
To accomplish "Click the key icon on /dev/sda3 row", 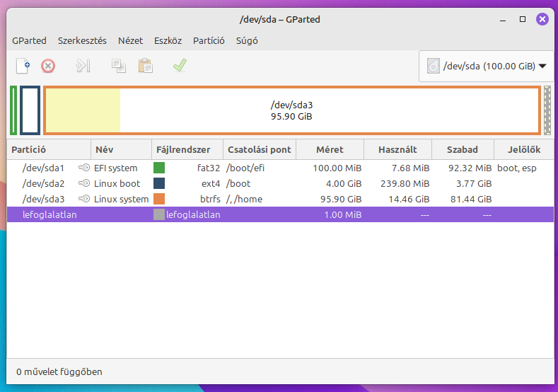I will pos(84,199).
